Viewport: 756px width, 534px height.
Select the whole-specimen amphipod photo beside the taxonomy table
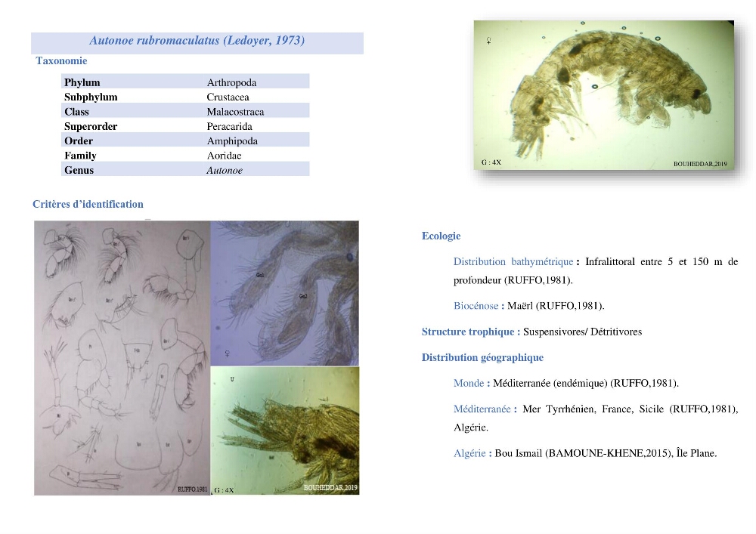click(x=603, y=95)
